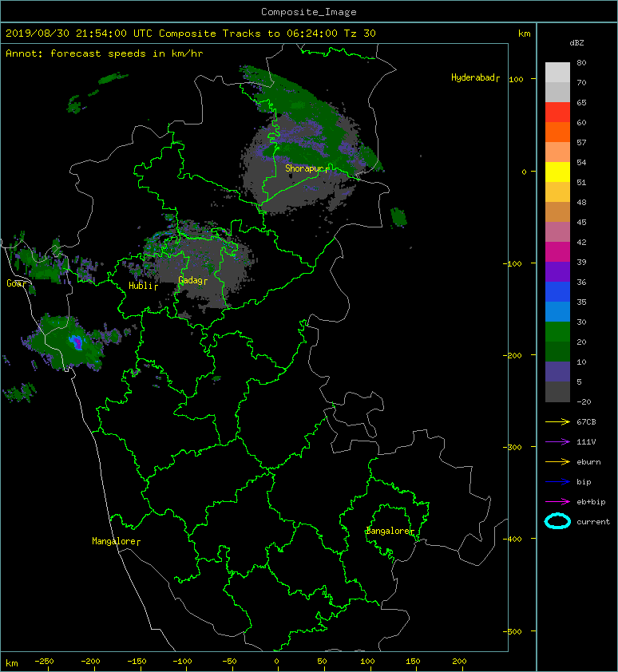Click the green 30 dBZ color swatch
The width and height of the screenshot is (618, 672).
557,332
